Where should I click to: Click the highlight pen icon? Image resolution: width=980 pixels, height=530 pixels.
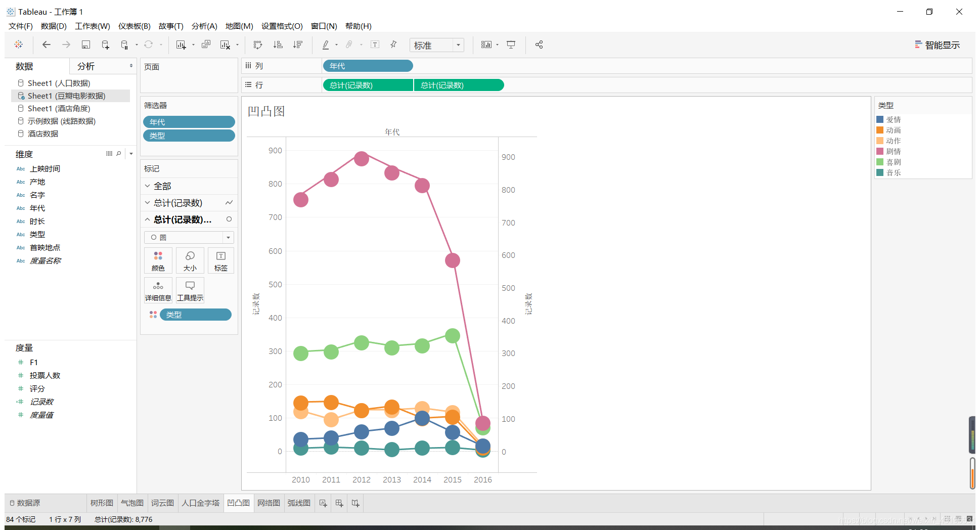326,45
